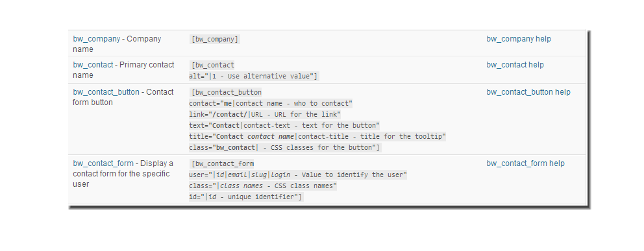This screenshot has width=644, height=251.
Task: Open the bw_contact help link
Action: pyautogui.click(x=515, y=65)
